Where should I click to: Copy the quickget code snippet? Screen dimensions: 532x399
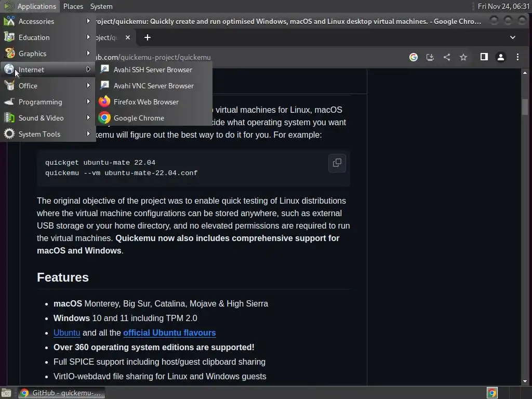[x=337, y=163]
